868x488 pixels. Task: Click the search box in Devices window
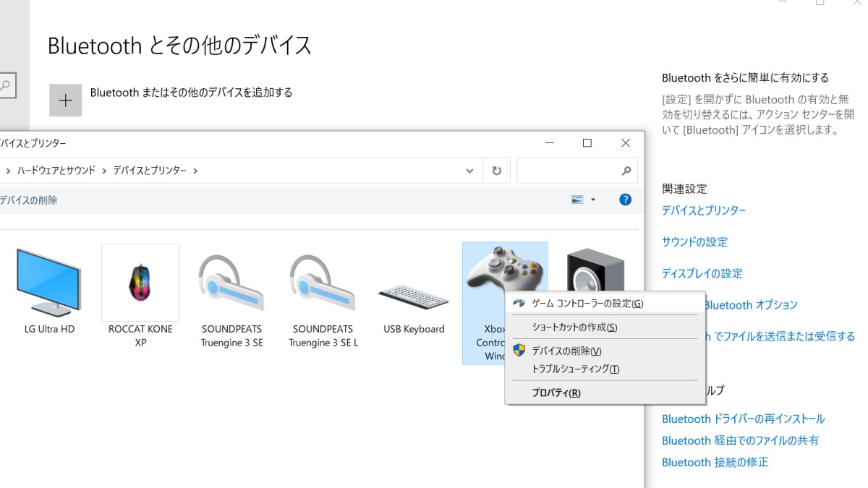577,171
